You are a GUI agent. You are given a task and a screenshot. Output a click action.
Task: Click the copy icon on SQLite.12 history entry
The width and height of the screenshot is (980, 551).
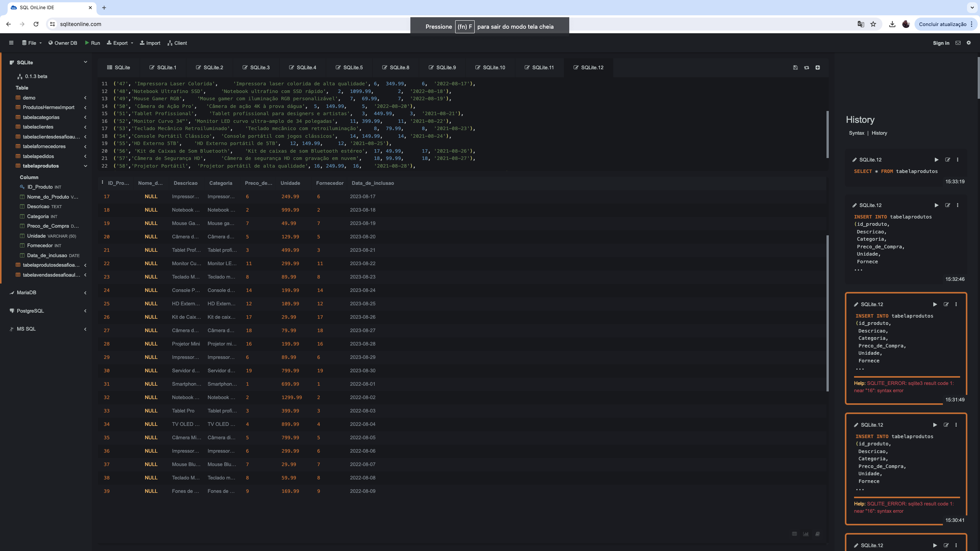pyautogui.click(x=947, y=160)
